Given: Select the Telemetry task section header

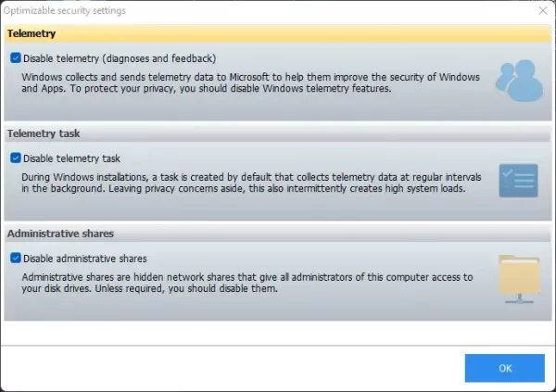Looking at the screenshot, I should 278,133.
